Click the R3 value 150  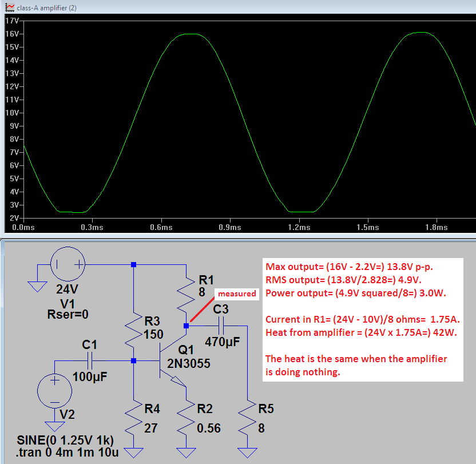(x=153, y=334)
